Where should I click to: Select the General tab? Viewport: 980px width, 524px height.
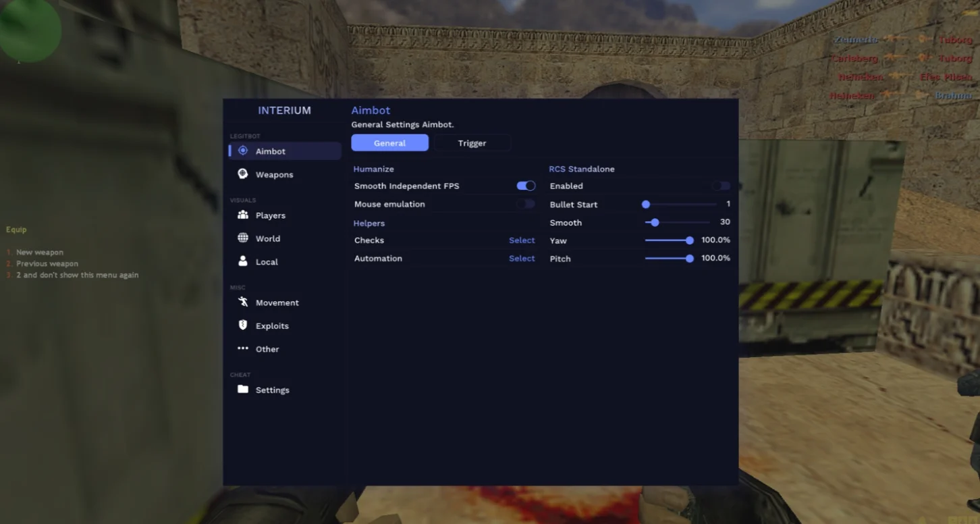(x=389, y=143)
